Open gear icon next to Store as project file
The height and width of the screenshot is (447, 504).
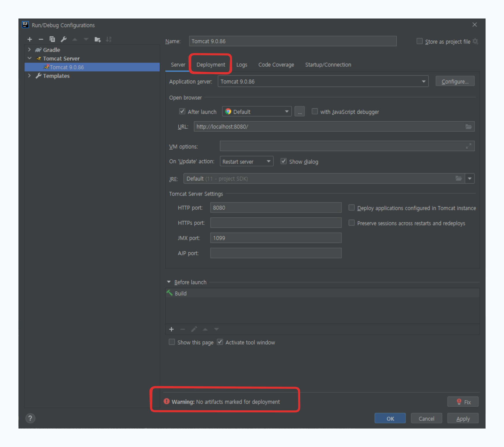pos(475,42)
